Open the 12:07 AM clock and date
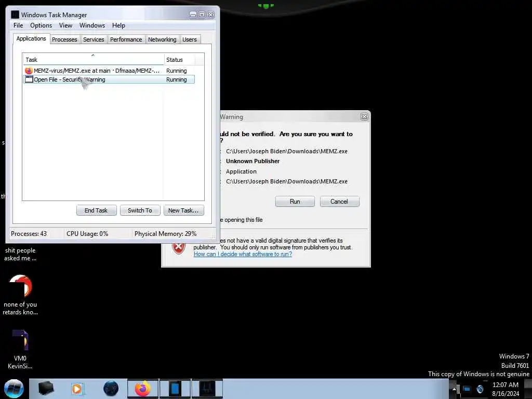The image size is (532, 399). pos(506,389)
